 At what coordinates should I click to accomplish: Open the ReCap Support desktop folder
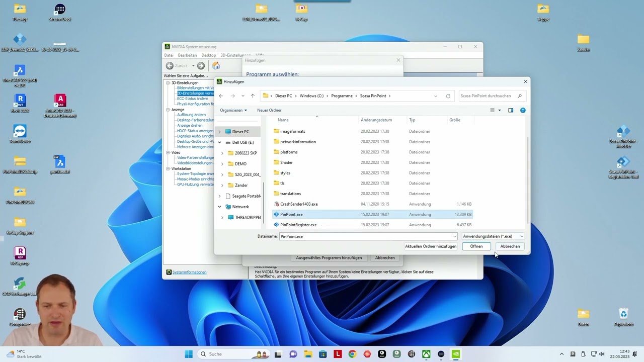click(x=20, y=226)
